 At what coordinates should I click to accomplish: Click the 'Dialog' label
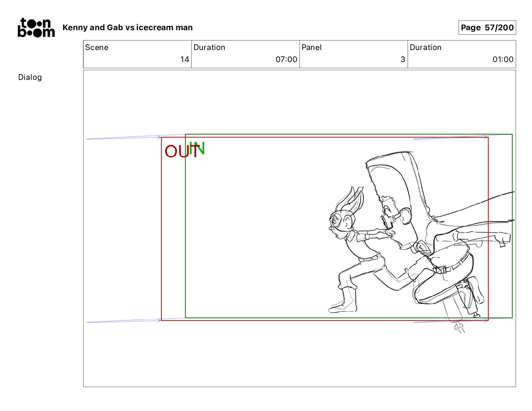[30, 77]
